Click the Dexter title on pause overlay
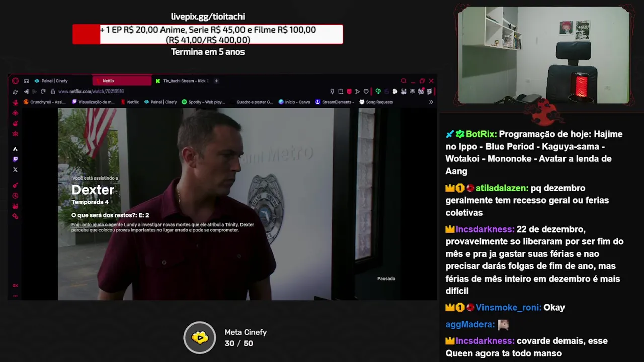The width and height of the screenshot is (644, 362). pos(93,190)
